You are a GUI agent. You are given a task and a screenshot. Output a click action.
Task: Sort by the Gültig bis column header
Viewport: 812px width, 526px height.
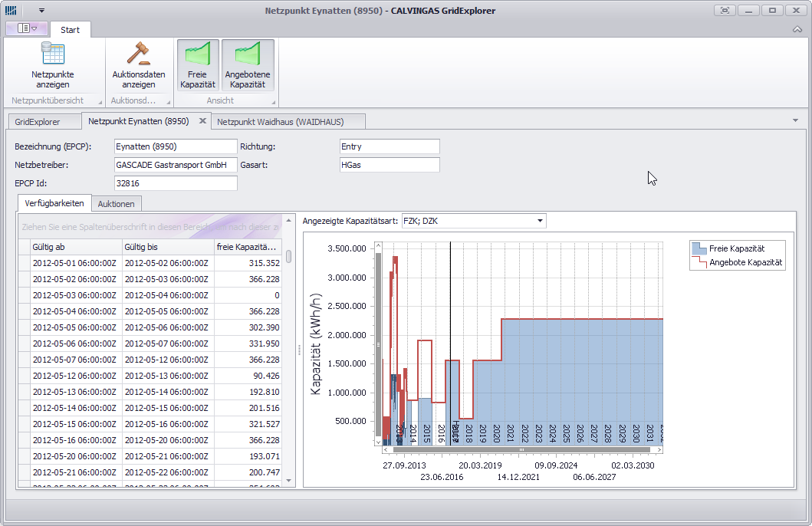tap(167, 247)
